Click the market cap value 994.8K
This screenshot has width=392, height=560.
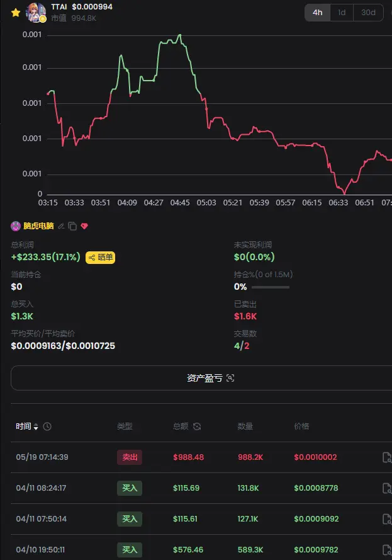click(84, 18)
